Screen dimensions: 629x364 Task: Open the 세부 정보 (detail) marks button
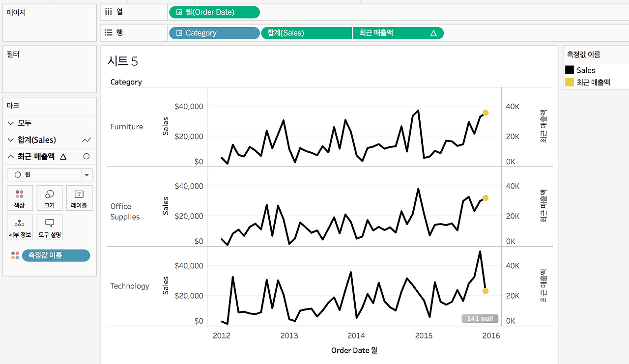pyautogui.click(x=20, y=227)
